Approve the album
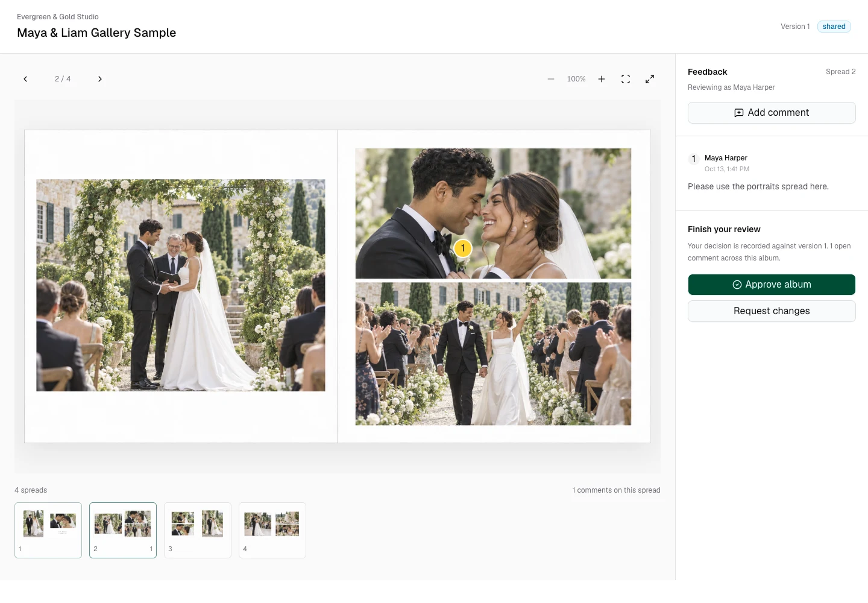868x603 pixels. coord(772,285)
